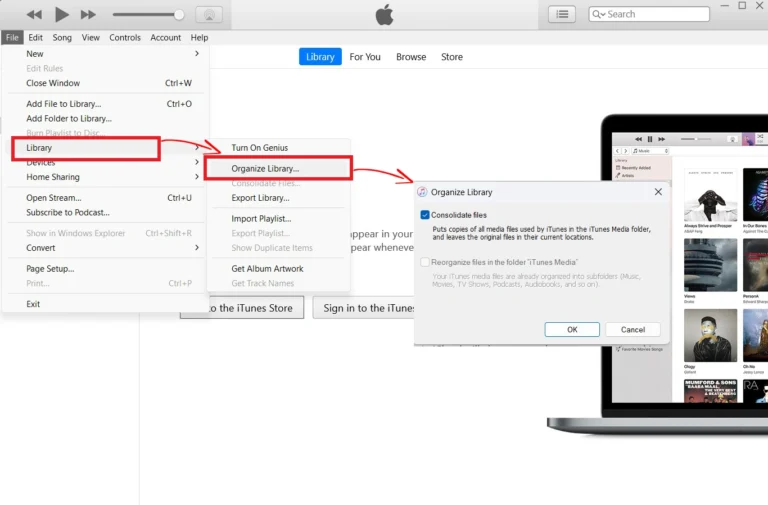Select Organize Library submenu item

pos(278,168)
